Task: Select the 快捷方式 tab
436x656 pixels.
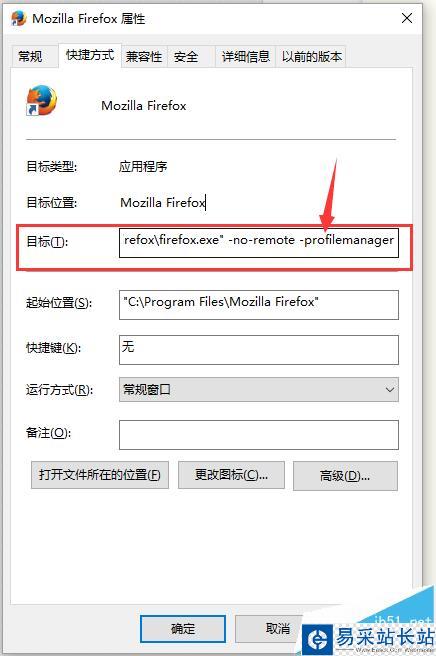Action: pos(90,55)
